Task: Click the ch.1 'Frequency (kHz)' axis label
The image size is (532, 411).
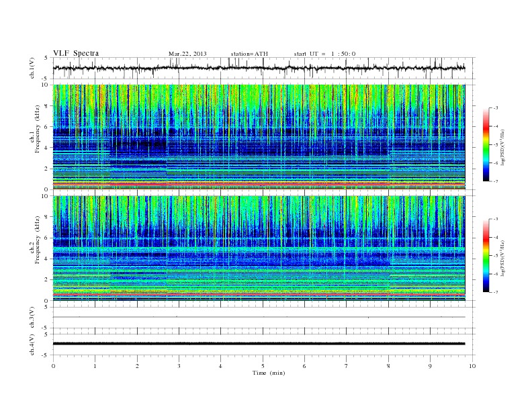Action: (38, 129)
